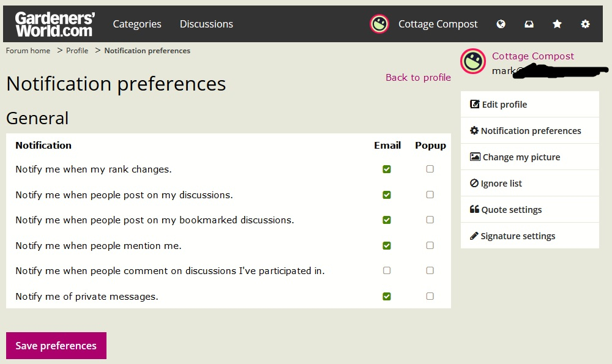Screen dimensions: 612x364
Task: Open Change my picture option
Action: [x=529, y=157]
